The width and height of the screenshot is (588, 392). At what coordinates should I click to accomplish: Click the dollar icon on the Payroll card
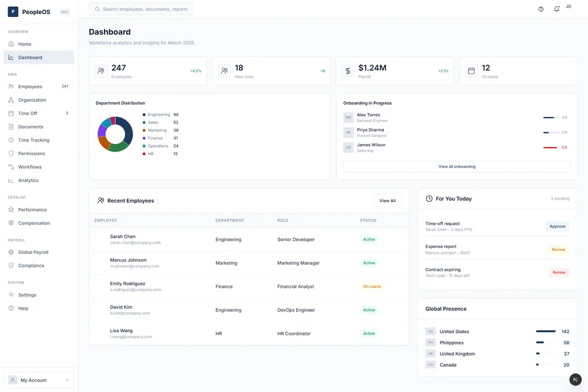[x=348, y=71]
